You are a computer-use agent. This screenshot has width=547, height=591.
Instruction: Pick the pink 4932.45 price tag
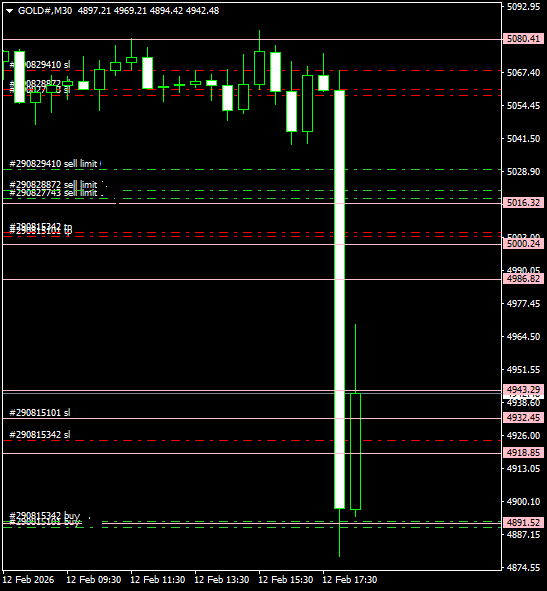[523, 418]
